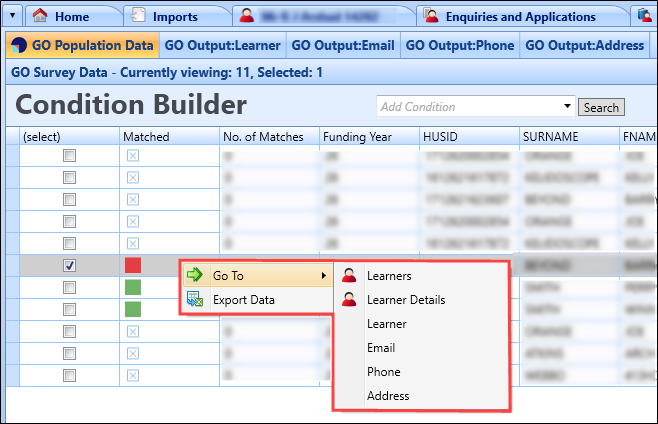Tick the checkbox in the fifth row

point(69,243)
